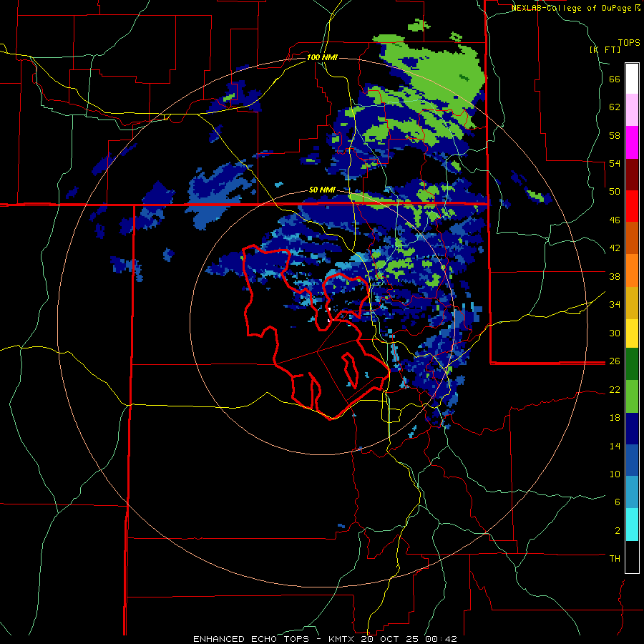The image size is (644, 644).
Task: Click the "46" scale value
Action: point(615,220)
